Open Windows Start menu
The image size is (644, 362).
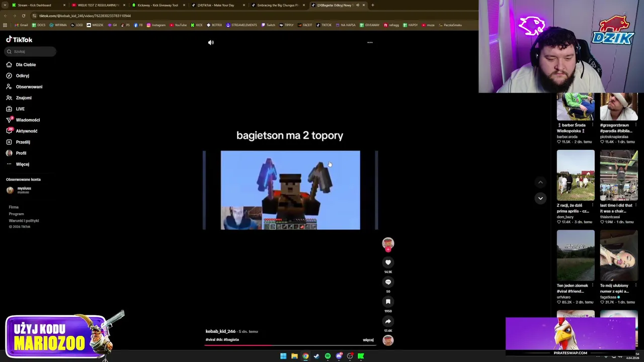(x=283, y=356)
